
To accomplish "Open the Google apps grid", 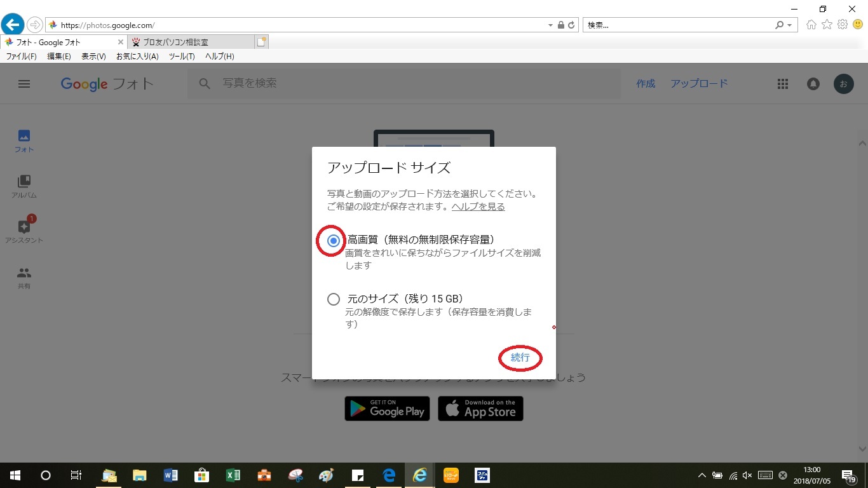I will coord(783,84).
